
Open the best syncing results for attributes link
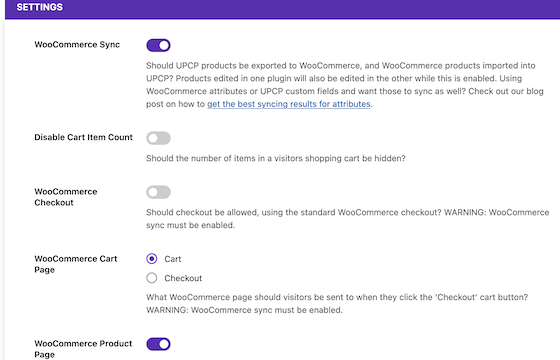pyautogui.click(x=289, y=104)
